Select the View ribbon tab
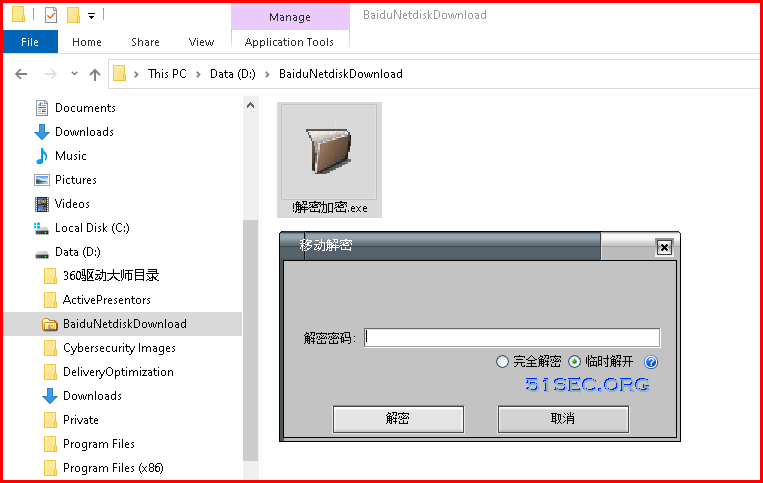This screenshot has height=483, width=763. [201, 42]
